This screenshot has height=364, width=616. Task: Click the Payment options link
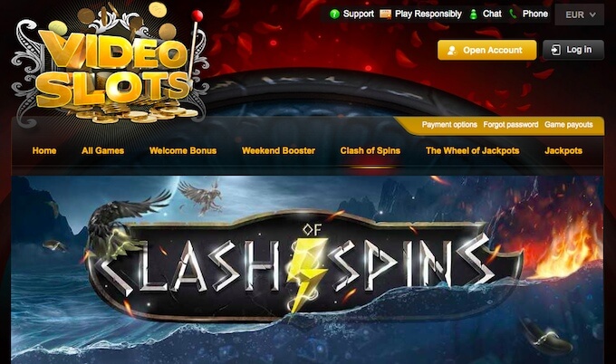(x=449, y=125)
